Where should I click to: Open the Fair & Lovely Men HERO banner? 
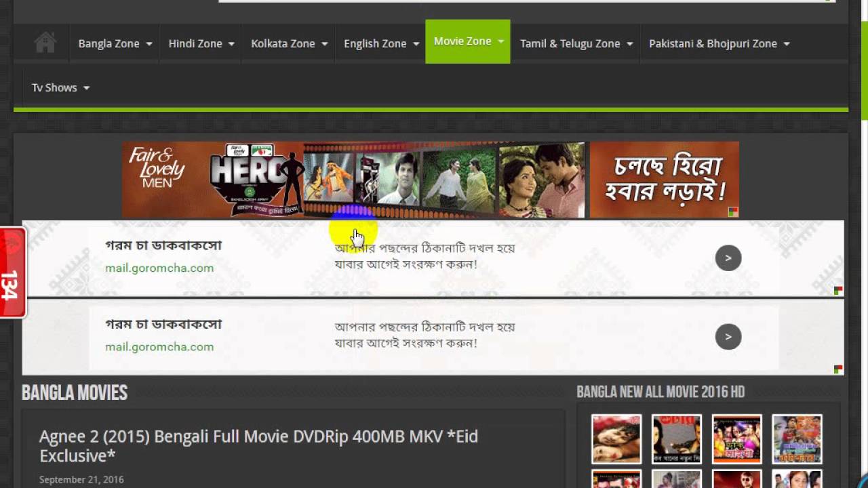point(431,180)
